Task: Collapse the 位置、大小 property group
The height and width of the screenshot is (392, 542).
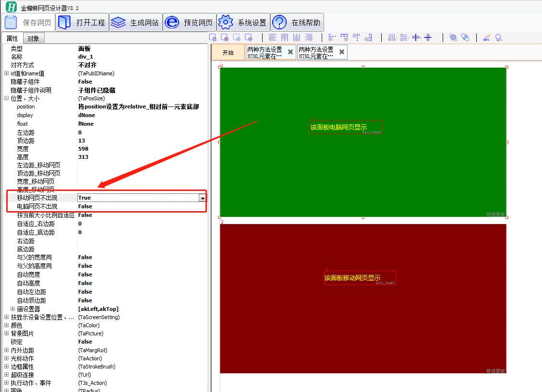Action: tap(6, 98)
